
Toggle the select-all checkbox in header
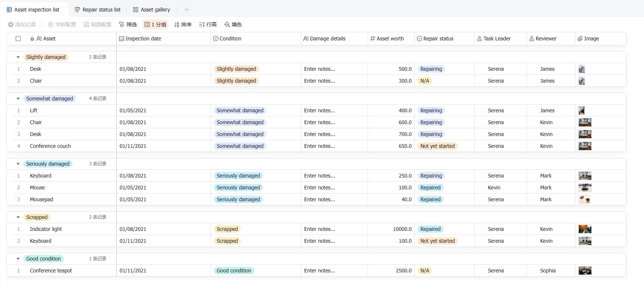pyautogui.click(x=18, y=39)
